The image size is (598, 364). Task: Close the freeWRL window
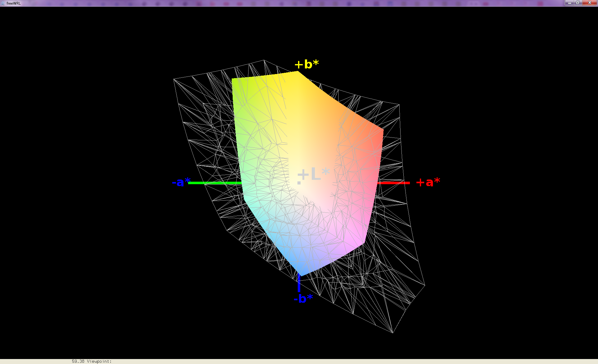[590, 3]
